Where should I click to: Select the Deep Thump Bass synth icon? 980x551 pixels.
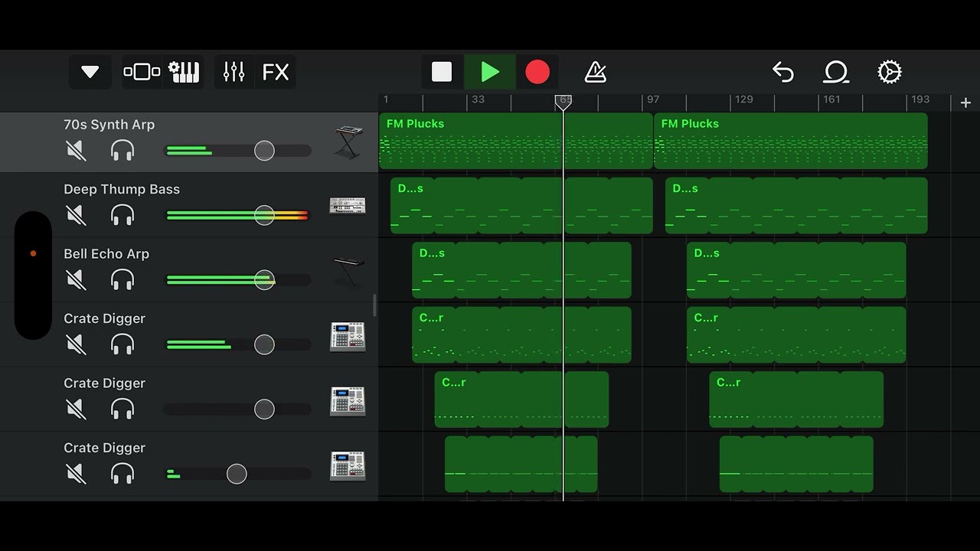pyautogui.click(x=348, y=206)
